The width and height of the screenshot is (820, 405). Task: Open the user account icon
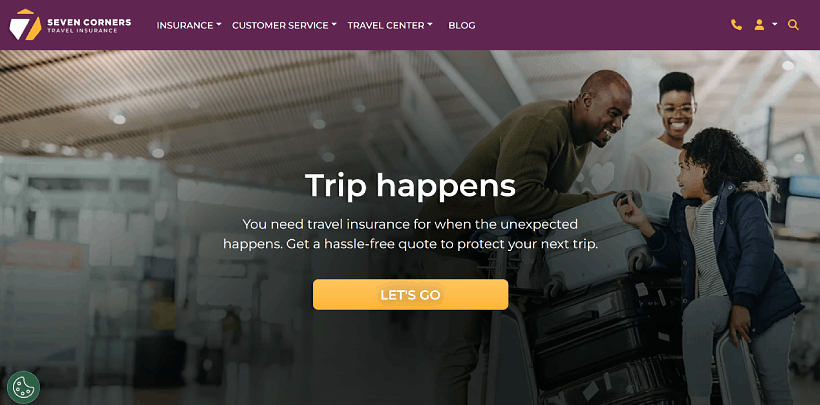pyautogui.click(x=759, y=25)
